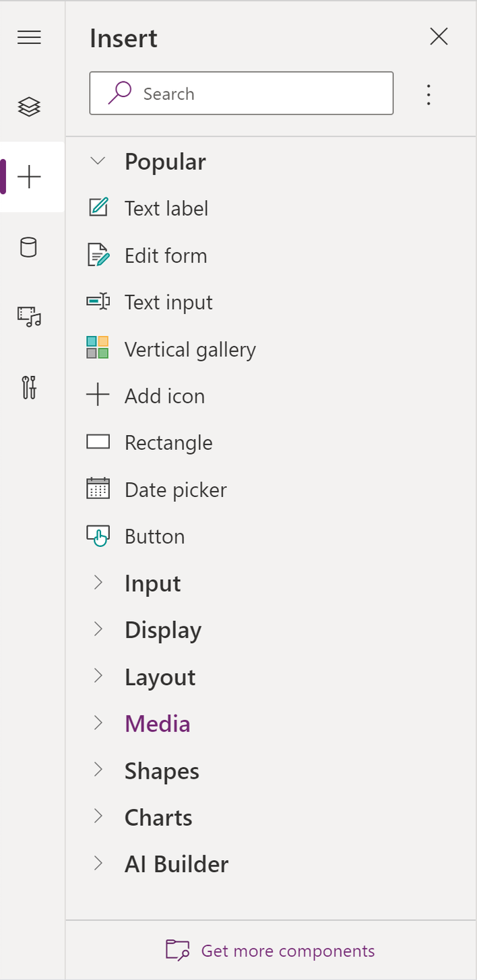Click the Get more components folder icon
The width and height of the screenshot is (477, 980).
click(178, 950)
